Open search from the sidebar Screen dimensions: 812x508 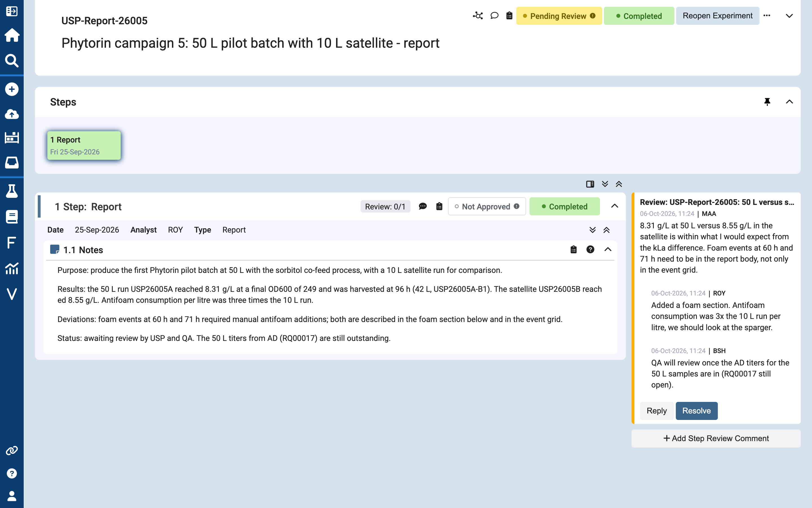pos(12,60)
